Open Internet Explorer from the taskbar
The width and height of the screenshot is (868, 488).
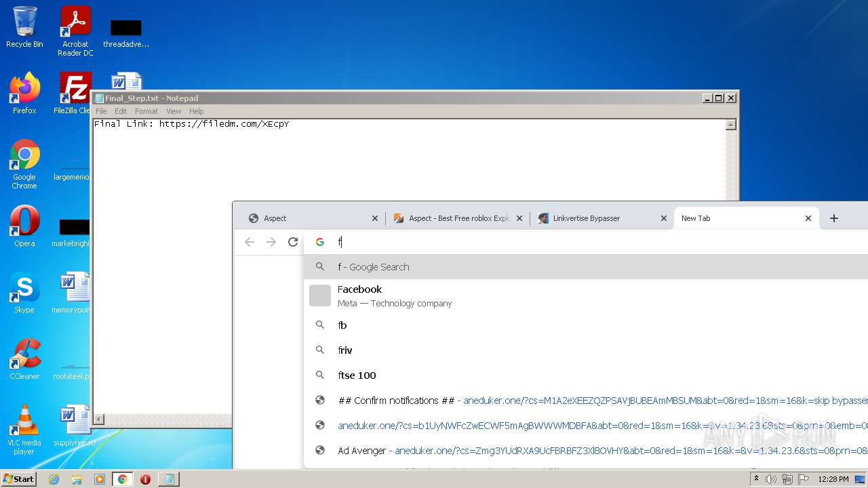[54, 479]
